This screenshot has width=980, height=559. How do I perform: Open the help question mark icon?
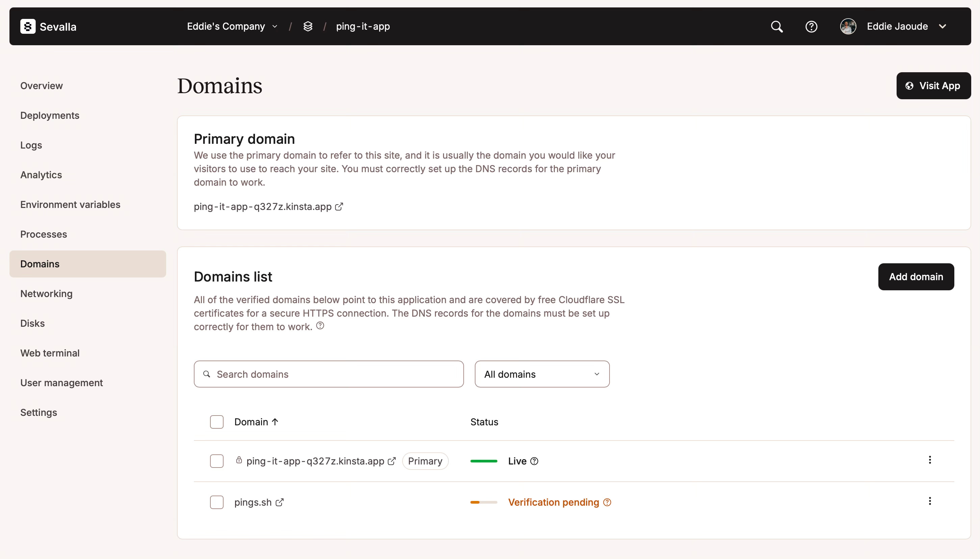point(811,26)
